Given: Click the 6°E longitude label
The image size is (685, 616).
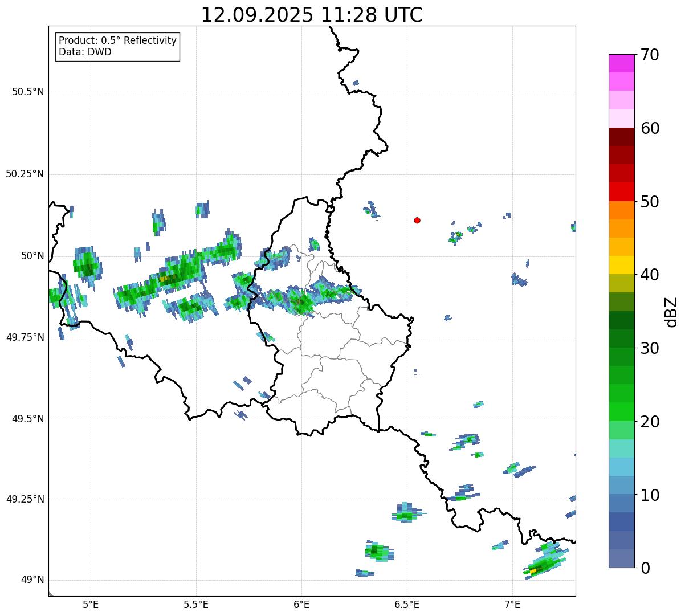Looking at the screenshot, I should [301, 604].
